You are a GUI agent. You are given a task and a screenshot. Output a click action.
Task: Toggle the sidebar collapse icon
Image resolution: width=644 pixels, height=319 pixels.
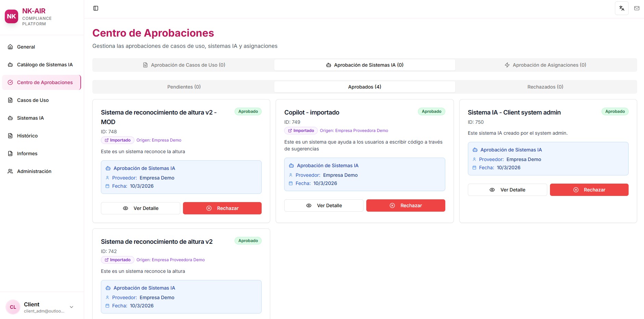click(96, 8)
